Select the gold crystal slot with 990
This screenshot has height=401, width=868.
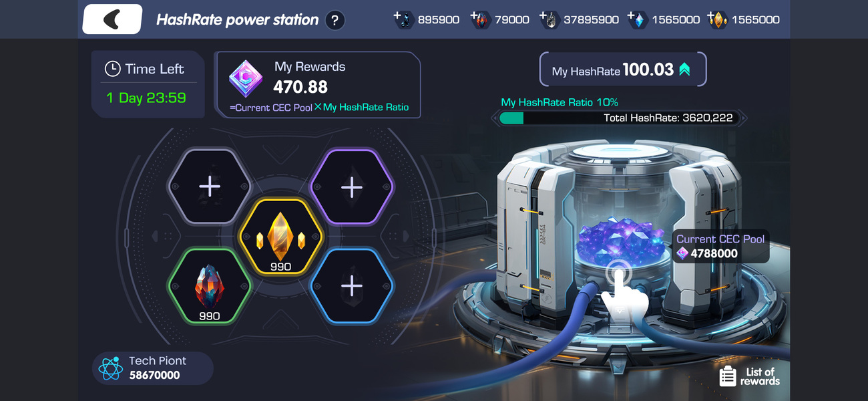click(280, 236)
